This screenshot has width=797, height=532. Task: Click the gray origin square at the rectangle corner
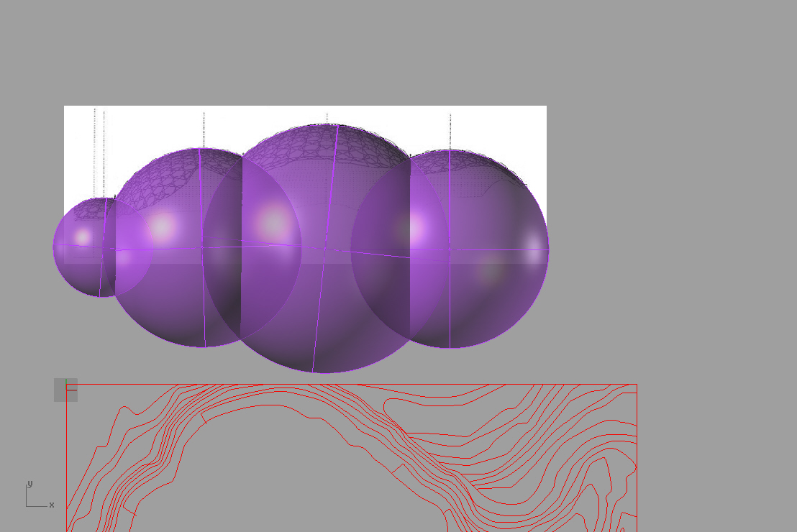click(65, 390)
